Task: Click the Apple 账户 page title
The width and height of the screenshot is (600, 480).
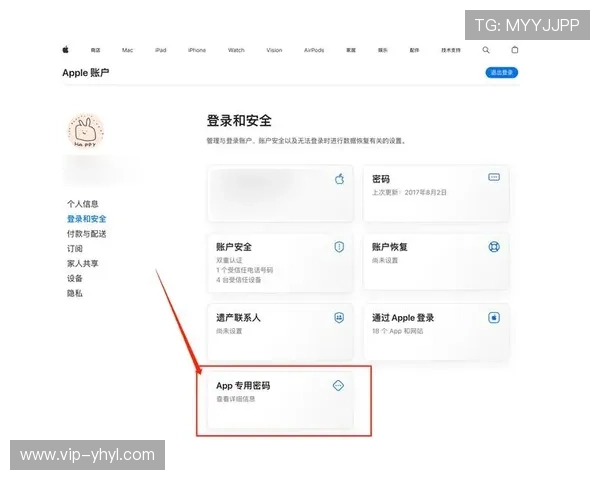Action: pos(86,73)
